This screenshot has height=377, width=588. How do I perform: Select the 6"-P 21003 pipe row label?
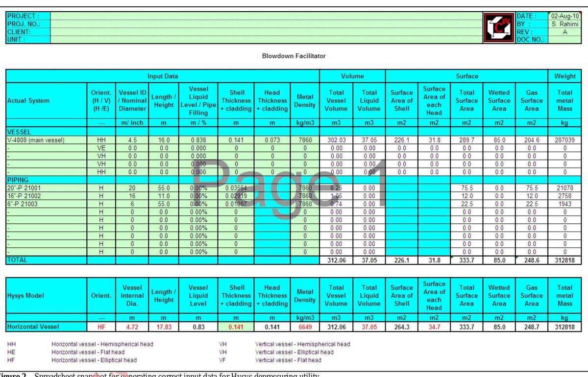point(47,204)
